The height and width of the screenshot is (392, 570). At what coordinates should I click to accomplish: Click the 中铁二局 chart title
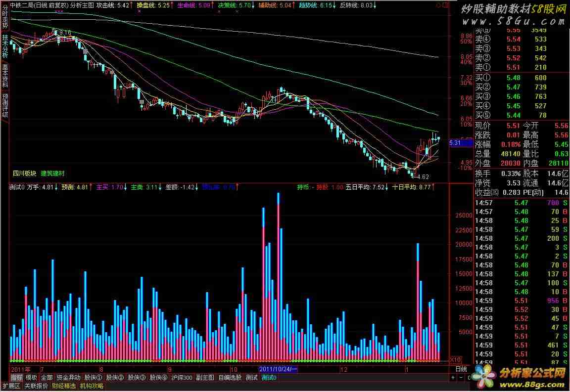(21, 5)
